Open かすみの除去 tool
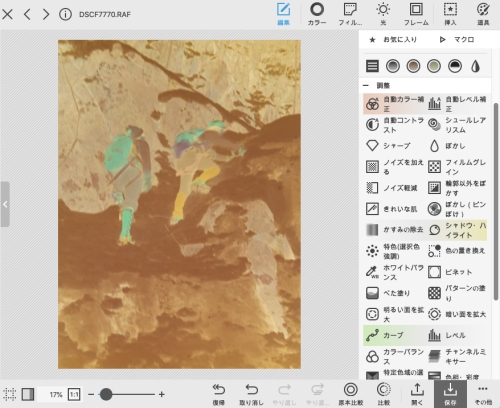Screen dimensions: 500x408 pyautogui.click(x=394, y=230)
